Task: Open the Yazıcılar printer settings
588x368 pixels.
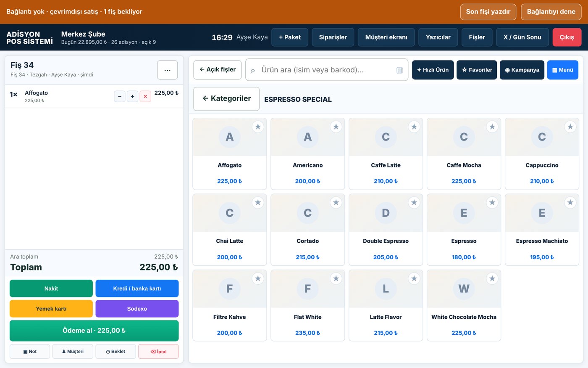Action: [x=438, y=37]
